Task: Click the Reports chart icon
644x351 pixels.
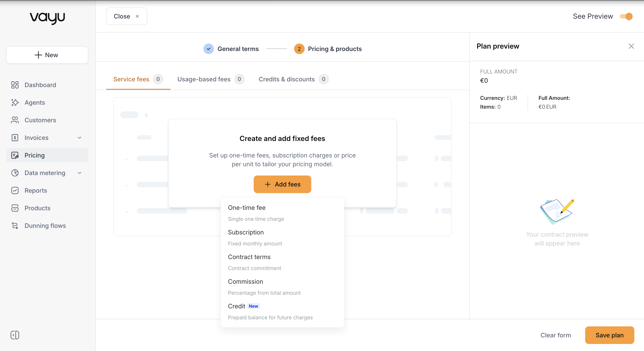Action: click(x=15, y=190)
